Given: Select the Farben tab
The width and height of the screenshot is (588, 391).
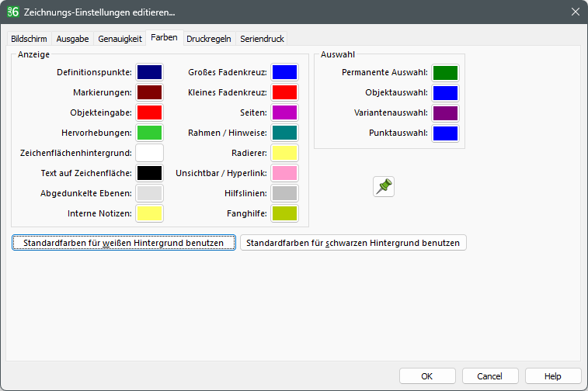Looking at the screenshot, I should point(164,37).
